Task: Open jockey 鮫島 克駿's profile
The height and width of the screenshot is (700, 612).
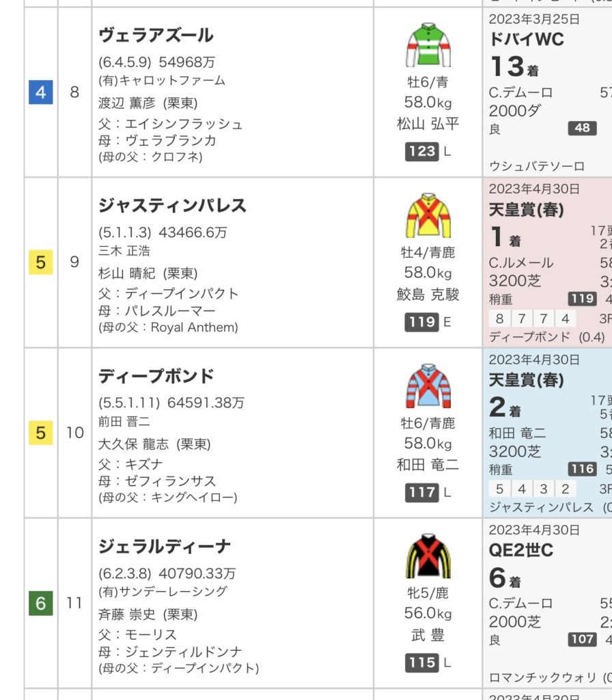Action: 428,295
